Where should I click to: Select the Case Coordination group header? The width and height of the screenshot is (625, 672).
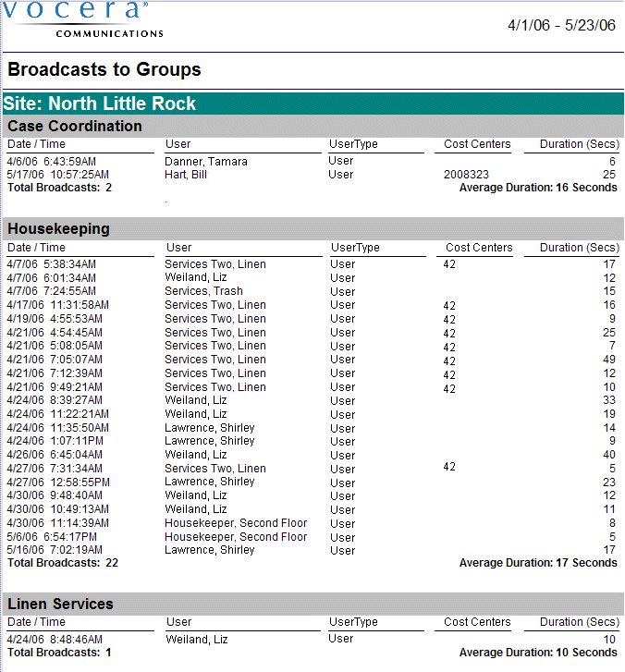[75, 127]
